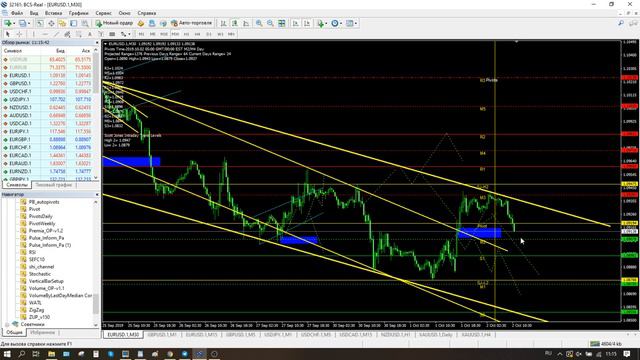
Task: Toggle the Market Watch panel icon
Action: (x=40, y=23)
